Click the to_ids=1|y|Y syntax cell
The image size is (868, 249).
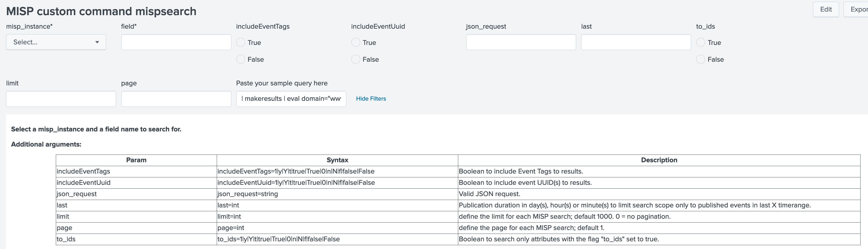click(337, 239)
